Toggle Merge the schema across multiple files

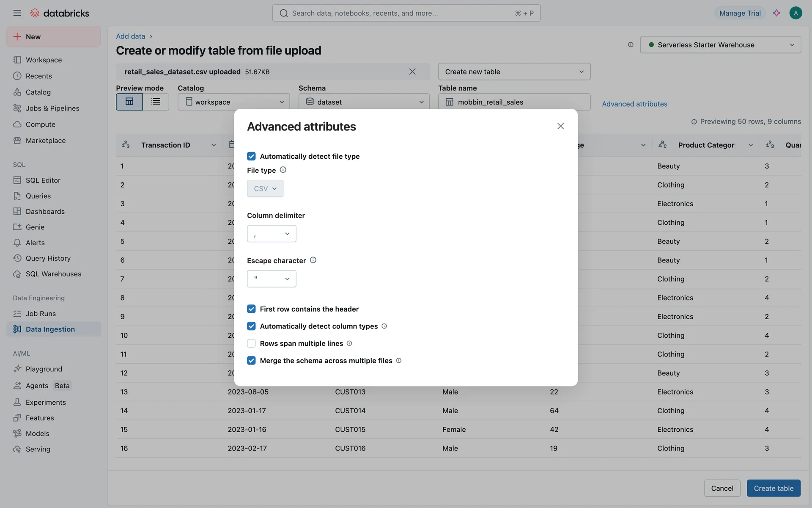251,361
